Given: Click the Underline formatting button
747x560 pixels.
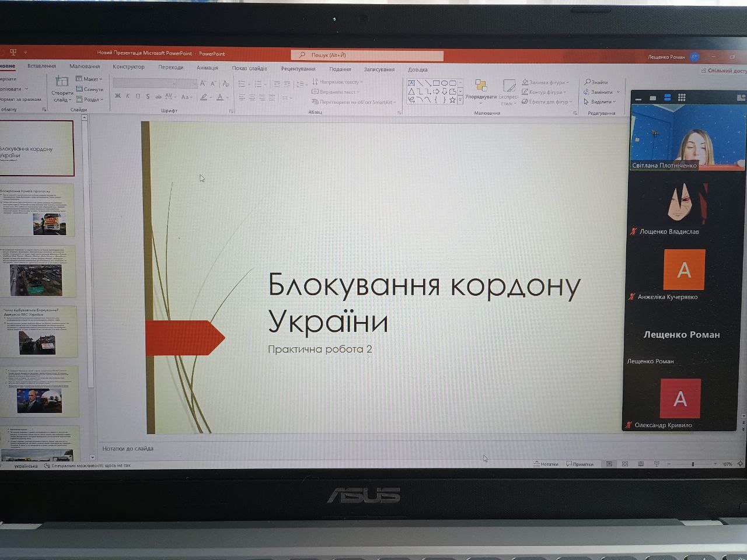Looking at the screenshot, I should [138, 96].
